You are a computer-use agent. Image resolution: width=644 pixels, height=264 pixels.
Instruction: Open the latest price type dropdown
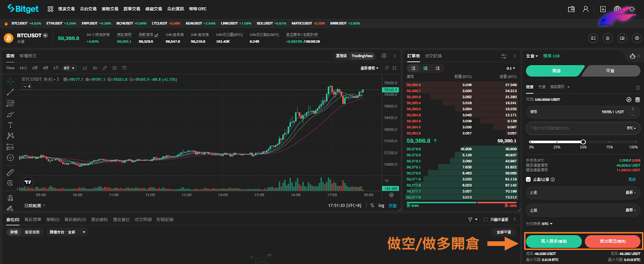[369, 68]
